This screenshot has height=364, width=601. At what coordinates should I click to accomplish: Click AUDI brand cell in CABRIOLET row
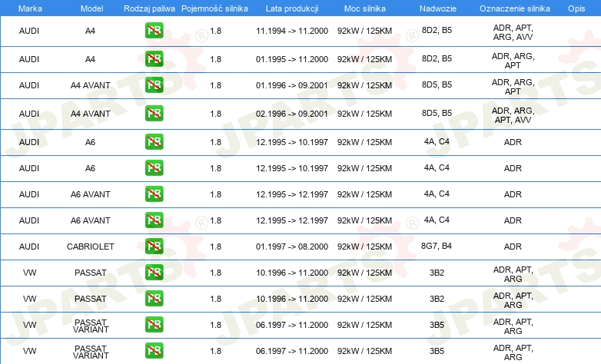coord(29,247)
